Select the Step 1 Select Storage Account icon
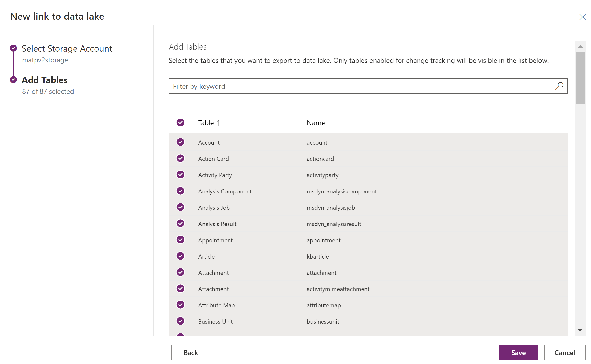Image resolution: width=591 pixels, height=364 pixels. (13, 48)
